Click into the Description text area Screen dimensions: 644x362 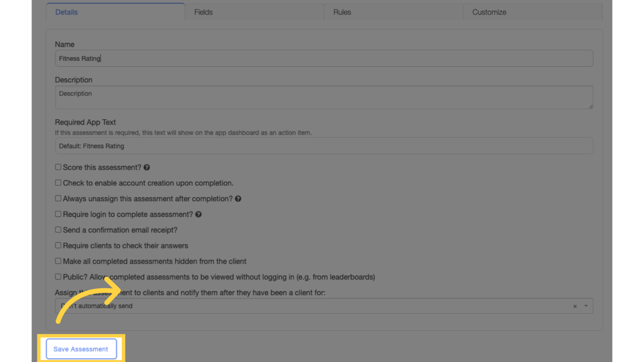323,97
